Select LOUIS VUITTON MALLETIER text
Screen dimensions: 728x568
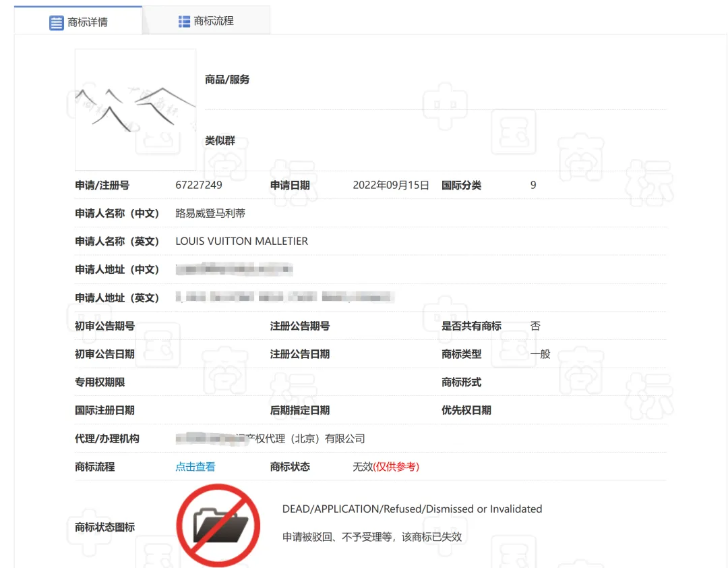coord(241,242)
